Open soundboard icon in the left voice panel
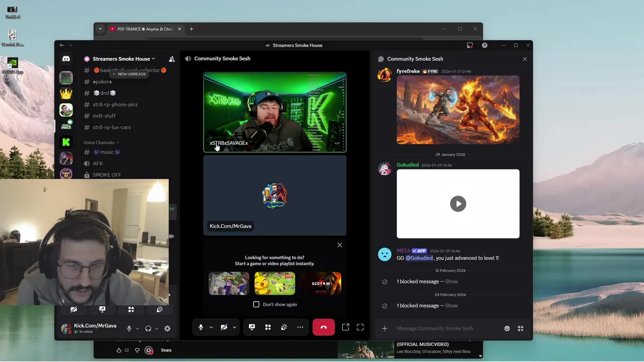644x362 pixels. click(x=159, y=309)
